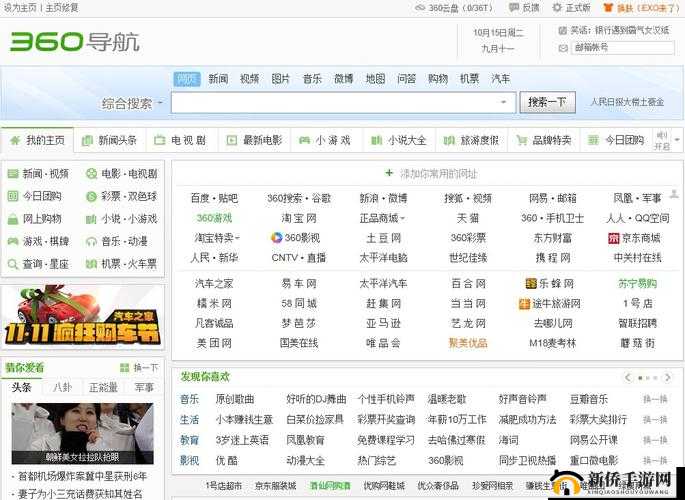Open the 首都机场爆炸案 headline
The width and height of the screenshot is (685, 500).
tap(82, 476)
